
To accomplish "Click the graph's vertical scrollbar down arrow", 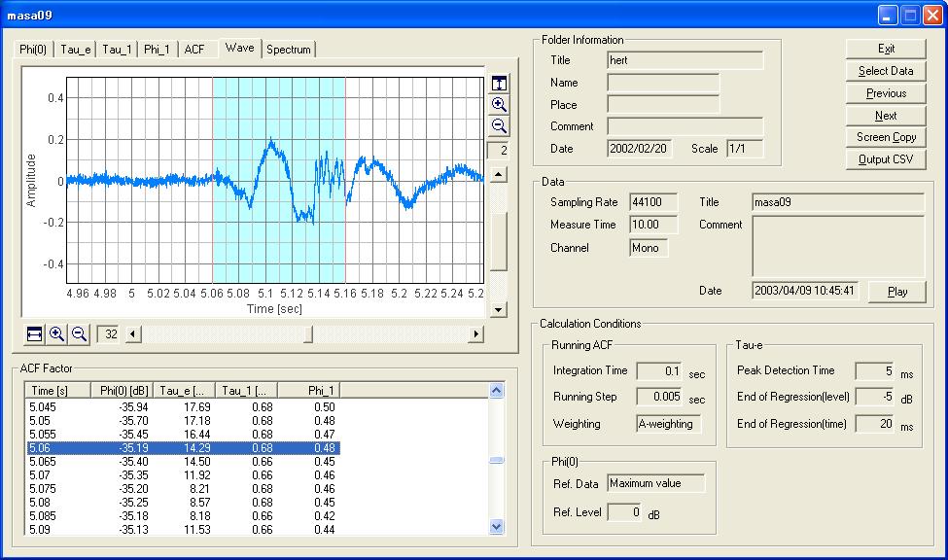I will pyautogui.click(x=498, y=309).
